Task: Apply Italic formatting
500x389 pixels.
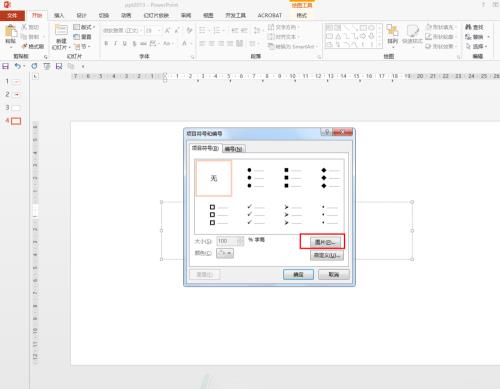Action: pyautogui.click(x=115, y=43)
